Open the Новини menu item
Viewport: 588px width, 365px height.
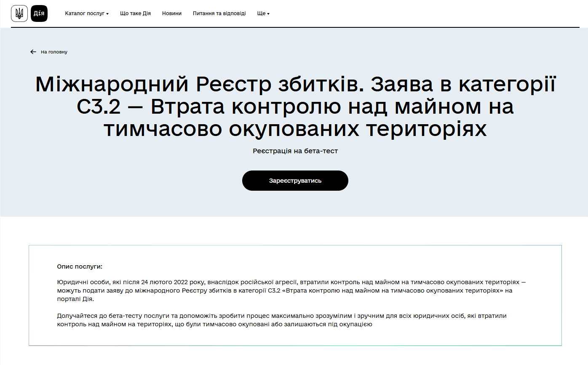171,13
